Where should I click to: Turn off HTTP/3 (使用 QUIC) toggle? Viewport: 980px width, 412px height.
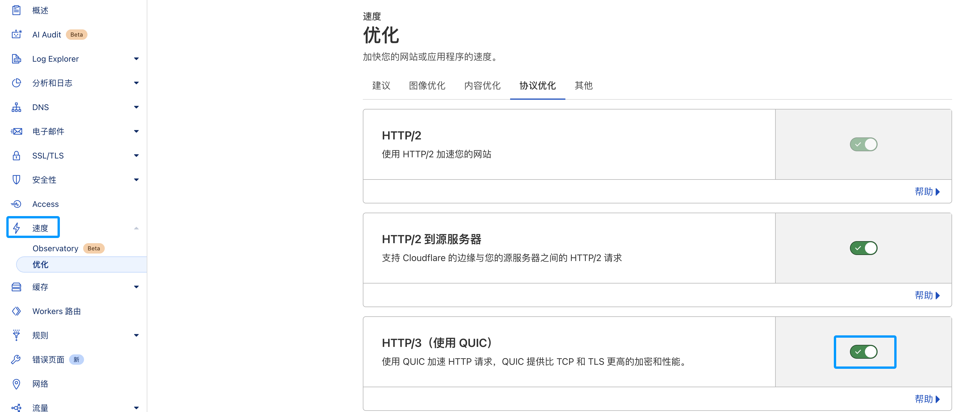tap(863, 352)
